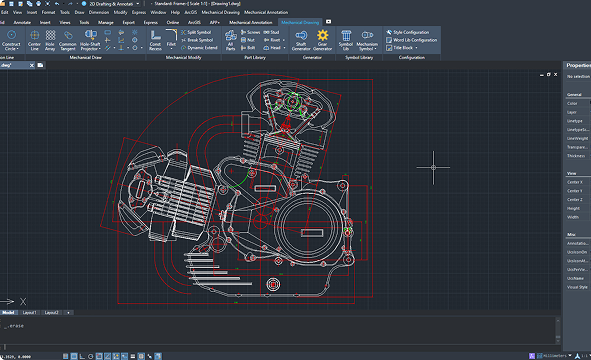The height and width of the screenshot is (360, 591).
Task: Click the Center Line tool
Action: [x=34, y=40]
